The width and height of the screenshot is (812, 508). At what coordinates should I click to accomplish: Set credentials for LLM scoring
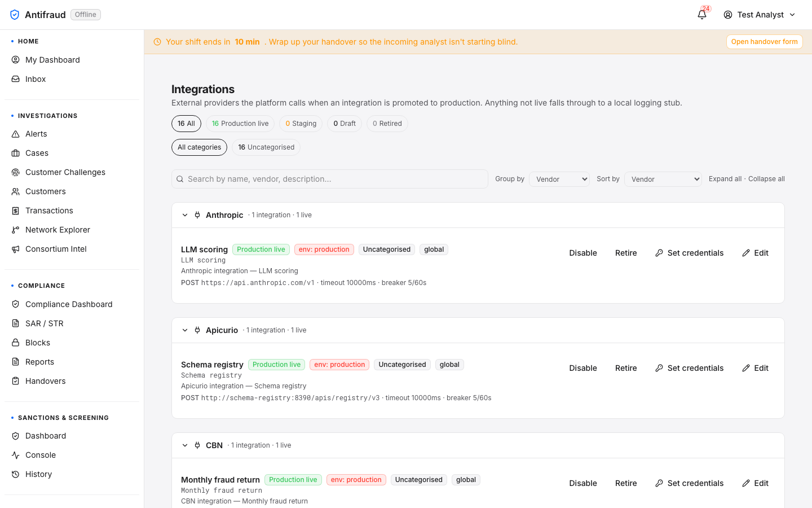point(689,253)
